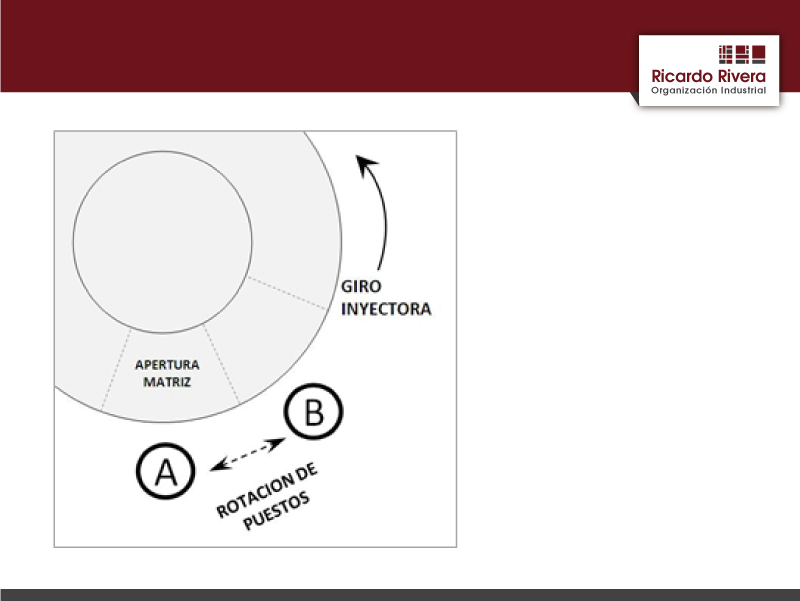Click the Ricardo Rivera logo icon
Screen dimensions: 800x601
point(742,55)
